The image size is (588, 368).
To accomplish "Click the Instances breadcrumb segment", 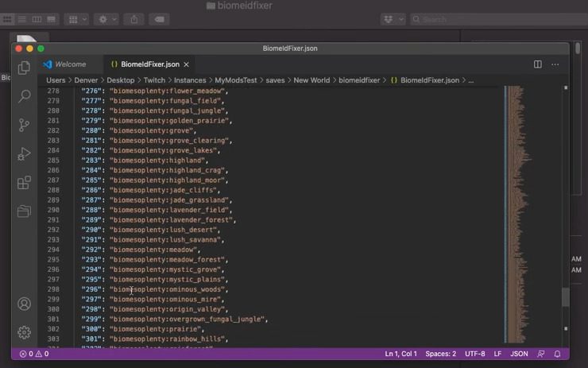I will point(190,80).
